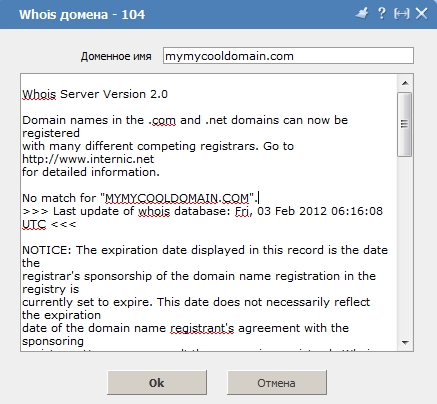Confirm with the Ok button
Image resolution: width=437 pixels, height=404 pixels.
pyautogui.click(x=157, y=383)
